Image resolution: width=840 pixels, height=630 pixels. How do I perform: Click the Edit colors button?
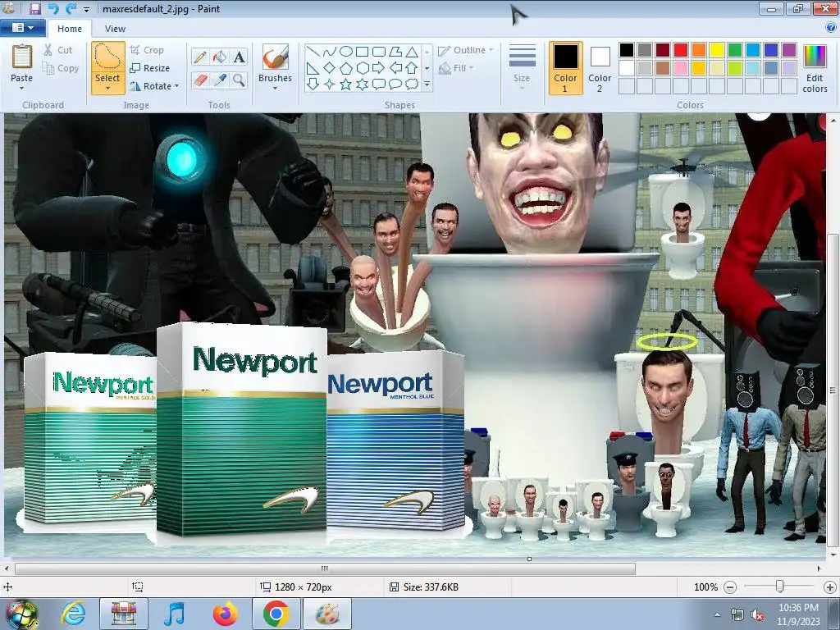point(815,69)
